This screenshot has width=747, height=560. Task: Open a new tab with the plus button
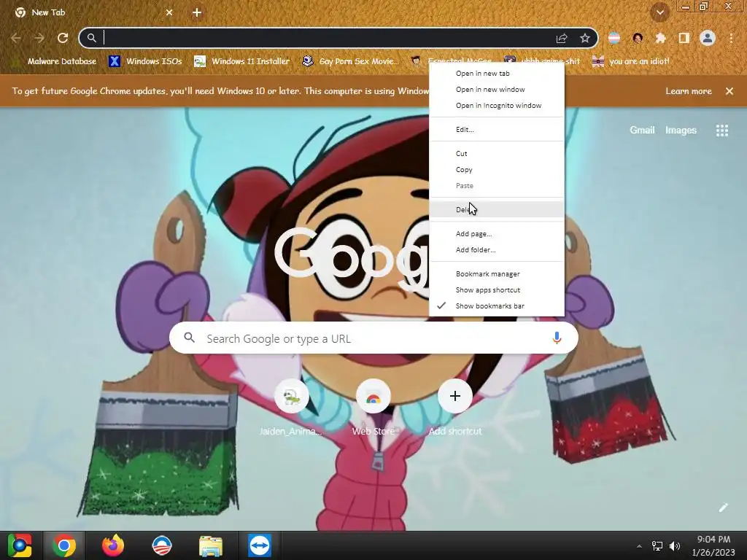pyautogui.click(x=197, y=12)
